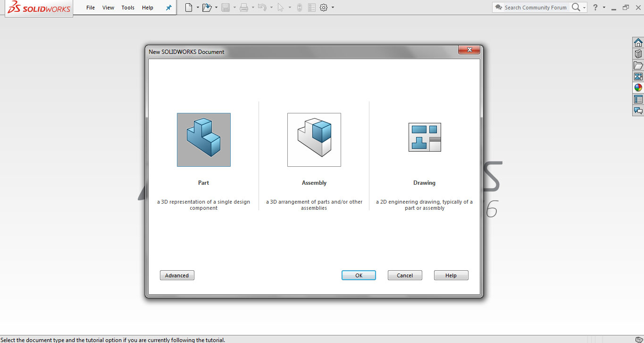The width and height of the screenshot is (644, 343).
Task: Restore down the SOLIDWORKS window
Action: pos(626,7)
